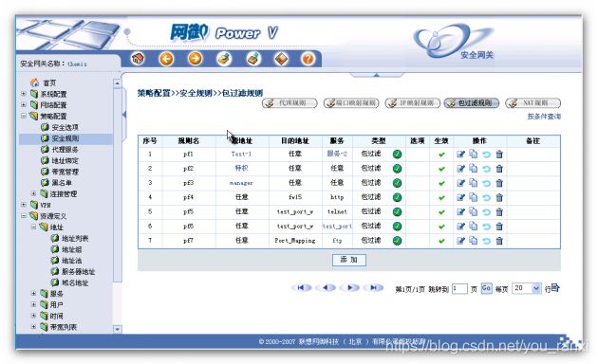Screen dimensions: 598x364
Task: Open 安全选项 in the sidebar tree
Action: coord(65,127)
